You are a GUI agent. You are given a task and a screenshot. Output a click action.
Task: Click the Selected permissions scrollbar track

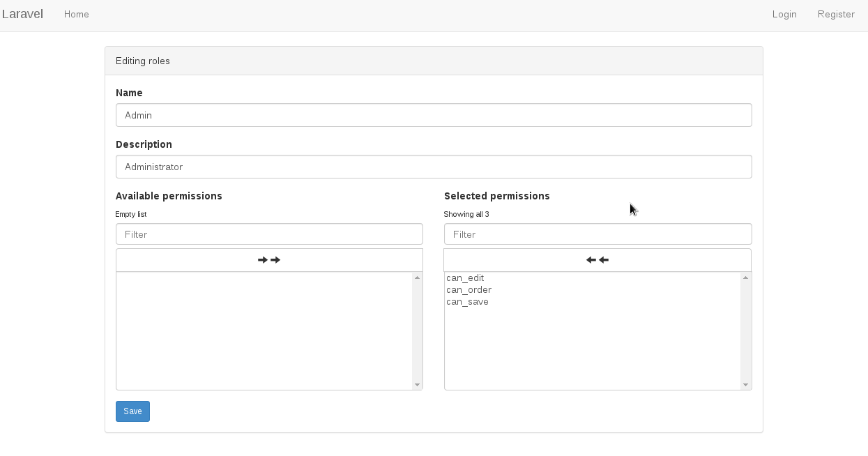[x=746, y=331]
